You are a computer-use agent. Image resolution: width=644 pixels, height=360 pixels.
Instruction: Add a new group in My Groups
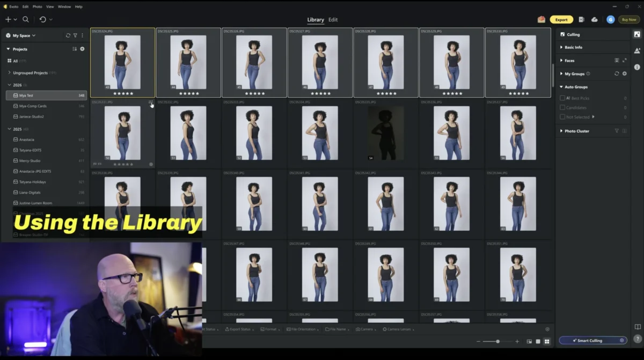pos(624,74)
